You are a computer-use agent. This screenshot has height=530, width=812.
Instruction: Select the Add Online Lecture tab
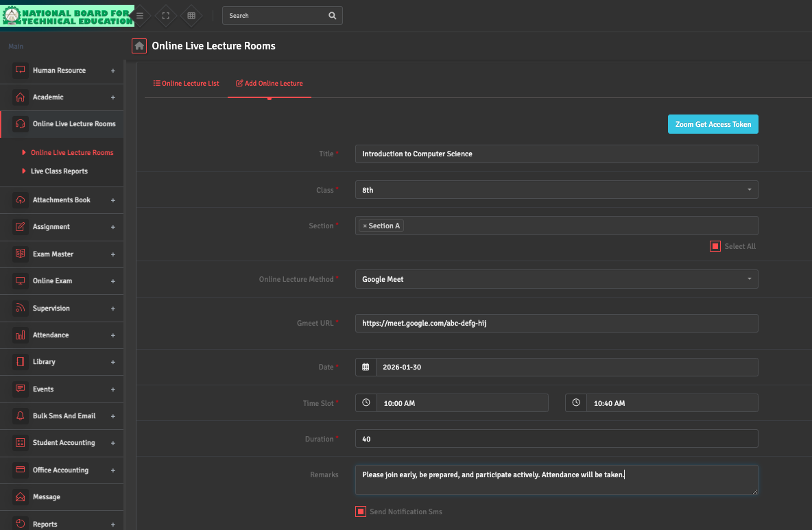point(270,84)
